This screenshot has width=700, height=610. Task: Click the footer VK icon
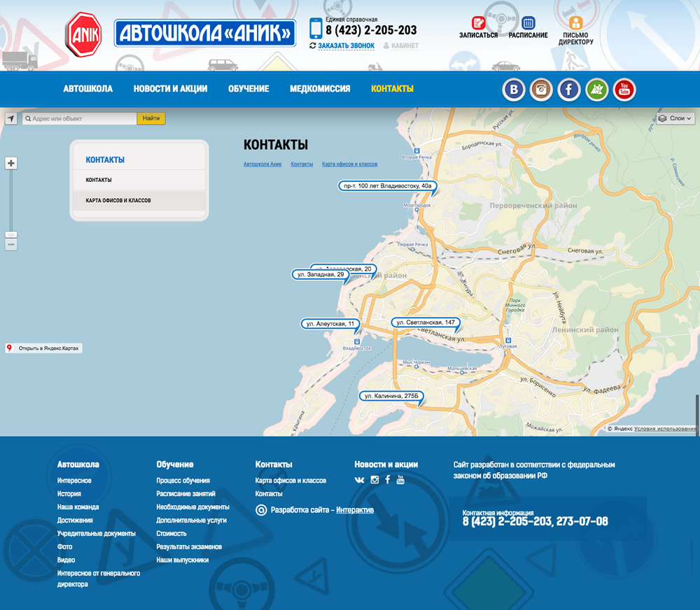tap(359, 480)
